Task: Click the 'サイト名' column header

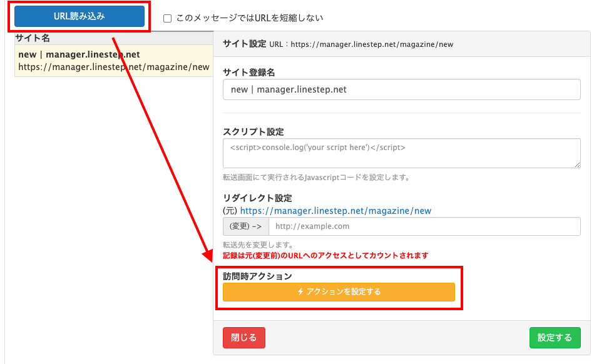Action: [x=33, y=38]
